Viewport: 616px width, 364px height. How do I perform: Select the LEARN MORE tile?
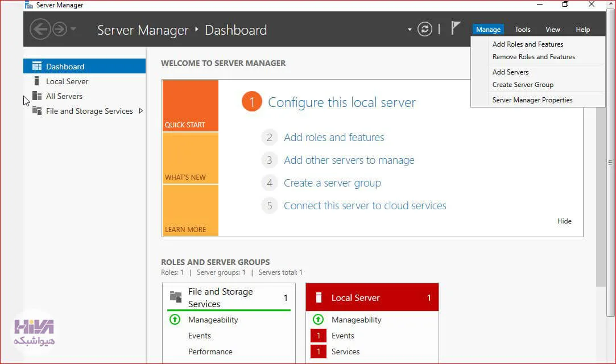click(191, 210)
